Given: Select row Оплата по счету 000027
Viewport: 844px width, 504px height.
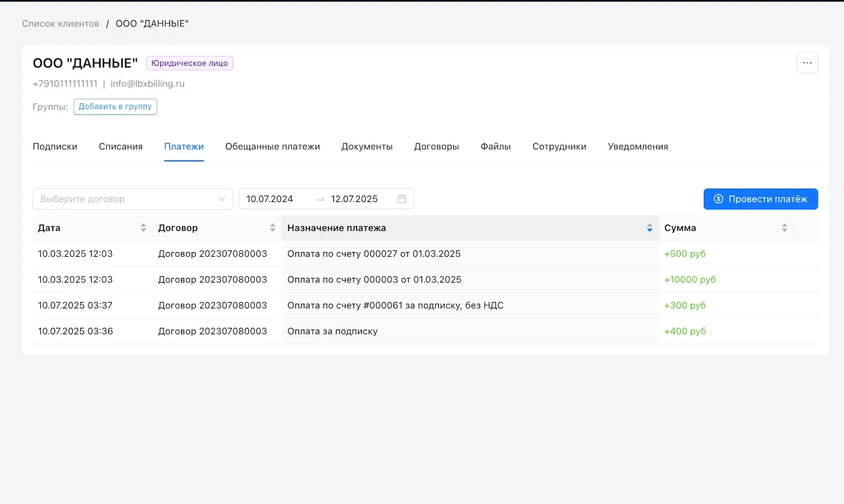Looking at the screenshot, I should click(x=425, y=254).
